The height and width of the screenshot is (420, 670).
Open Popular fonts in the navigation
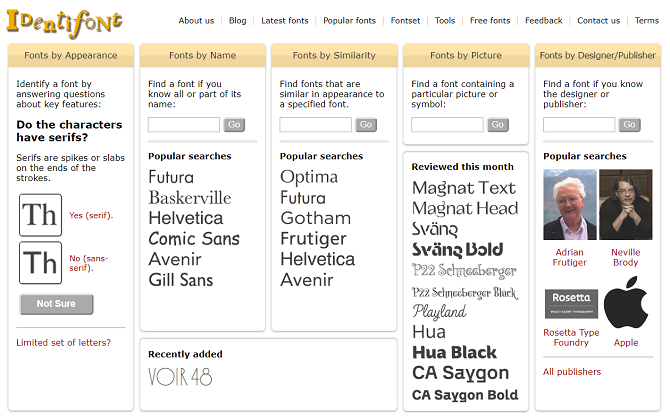[x=350, y=21]
